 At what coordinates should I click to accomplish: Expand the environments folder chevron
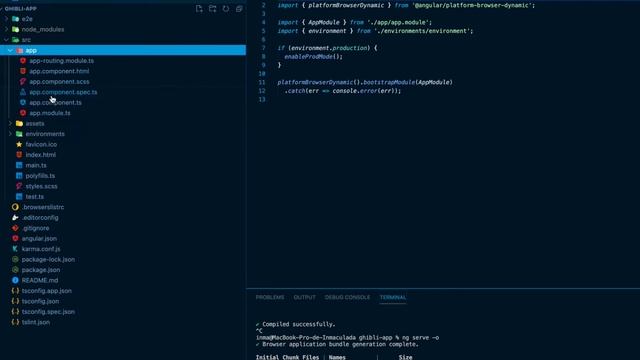pyautogui.click(x=10, y=134)
